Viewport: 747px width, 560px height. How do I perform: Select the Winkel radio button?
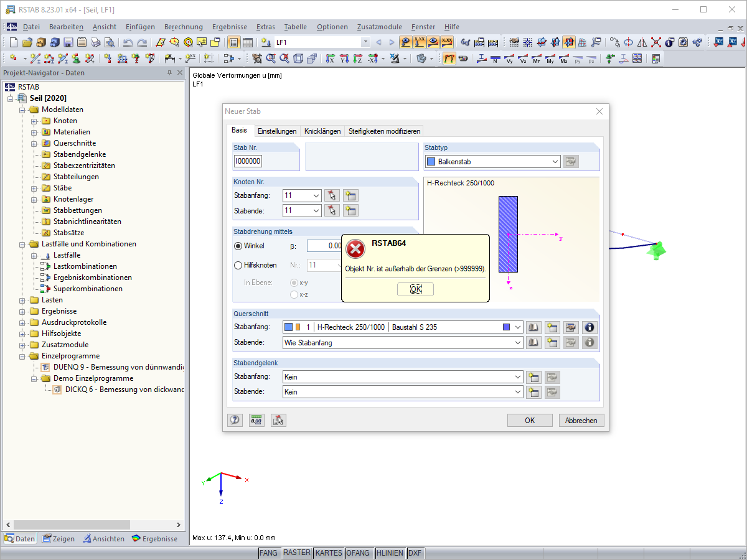238,246
